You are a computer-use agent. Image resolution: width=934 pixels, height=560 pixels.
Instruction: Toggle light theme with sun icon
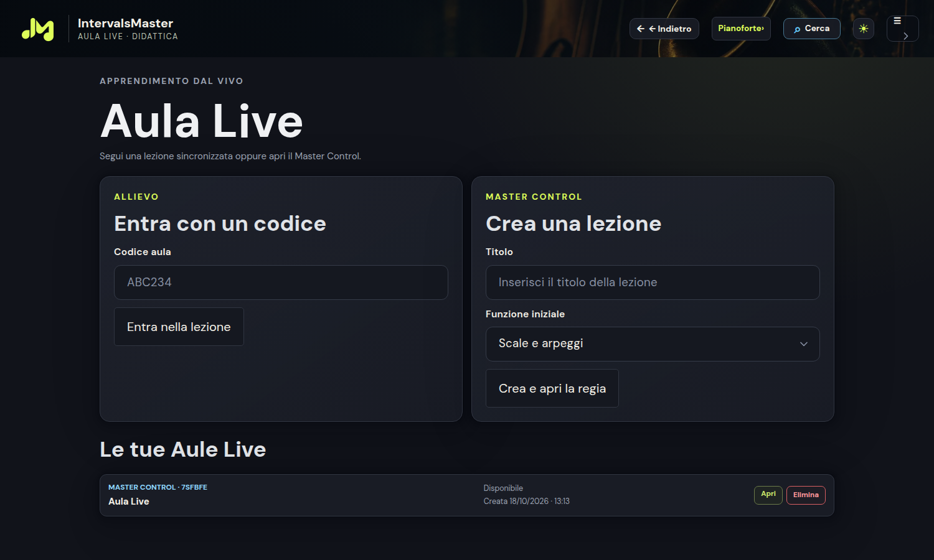[x=864, y=29]
